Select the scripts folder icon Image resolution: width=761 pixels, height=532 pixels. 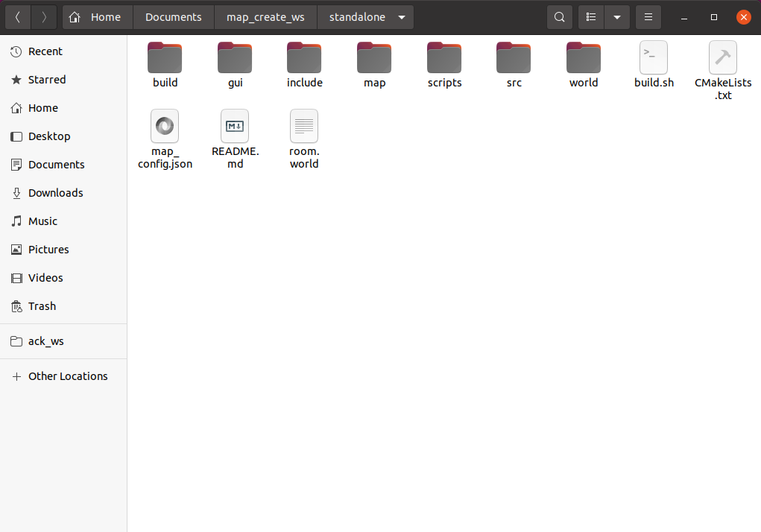coord(444,57)
